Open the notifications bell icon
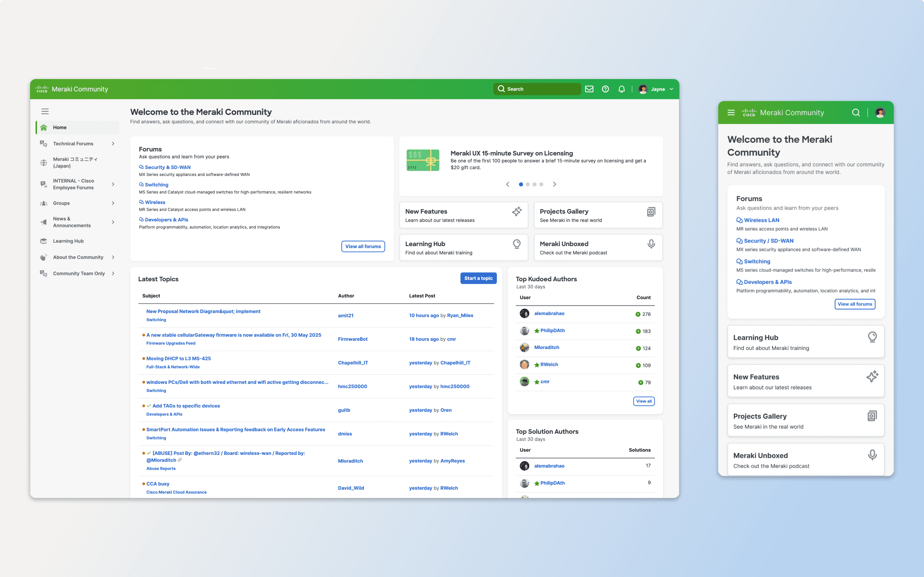 click(x=622, y=89)
